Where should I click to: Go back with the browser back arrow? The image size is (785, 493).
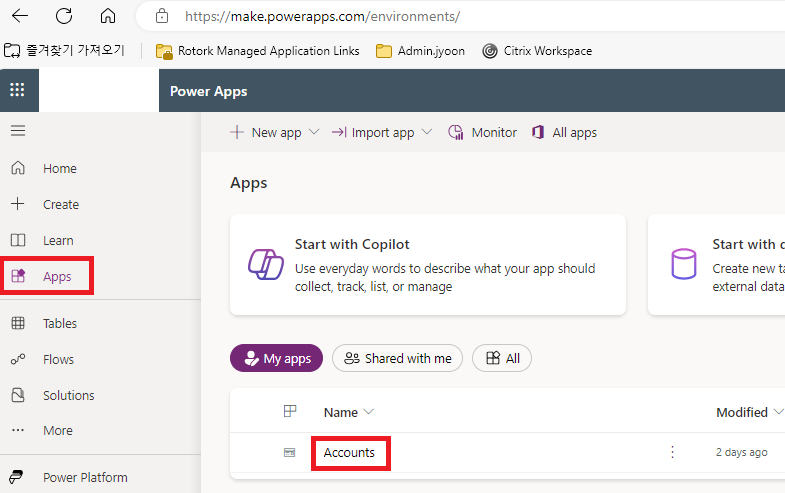click(x=20, y=16)
